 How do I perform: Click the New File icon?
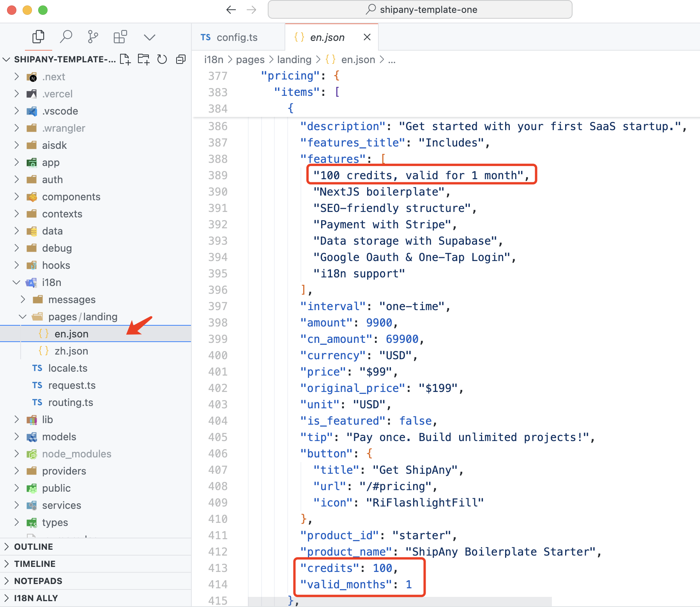[125, 59]
